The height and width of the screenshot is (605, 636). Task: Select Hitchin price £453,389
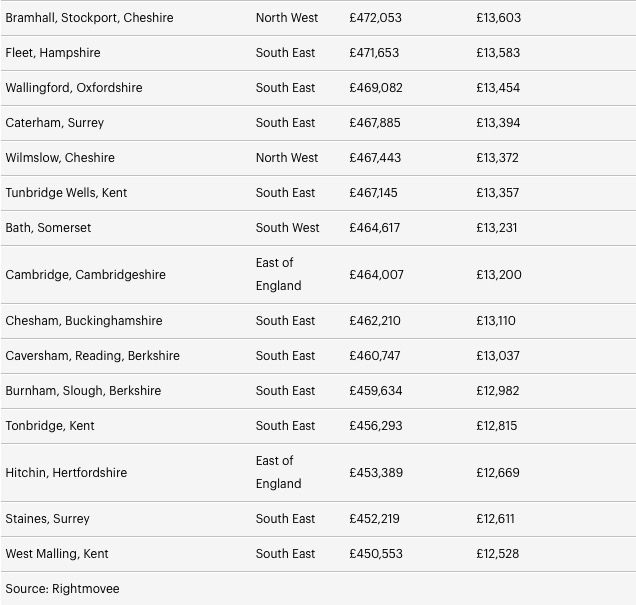[376, 472]
